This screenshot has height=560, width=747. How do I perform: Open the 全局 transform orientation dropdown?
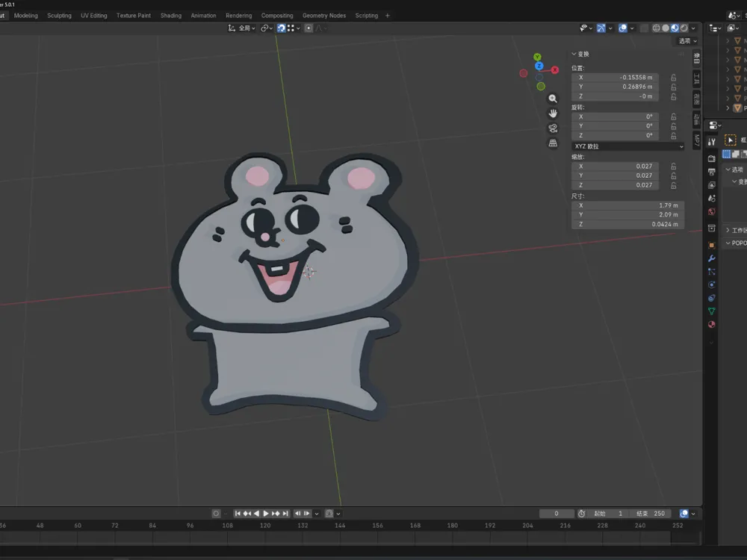pos(241,28)
